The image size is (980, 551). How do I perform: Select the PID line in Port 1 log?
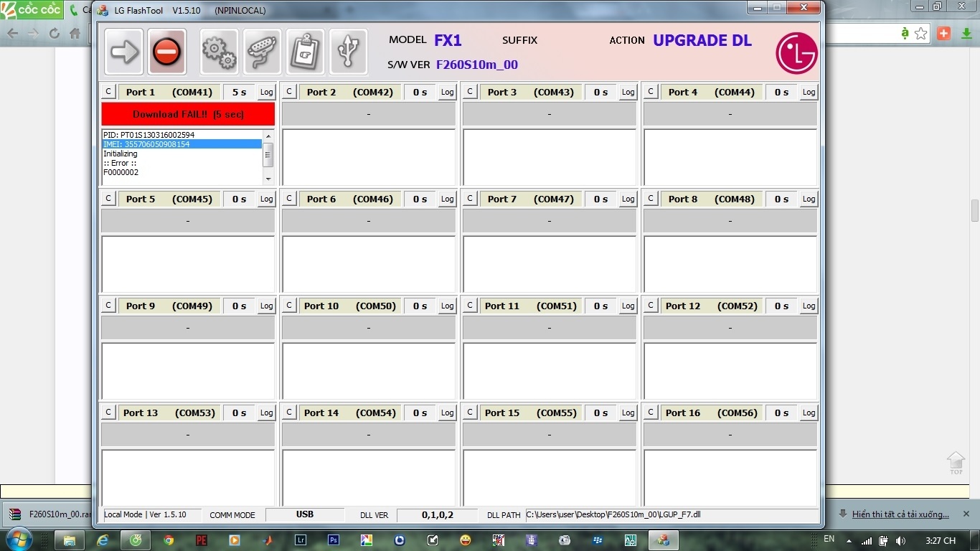click(182, 135)
